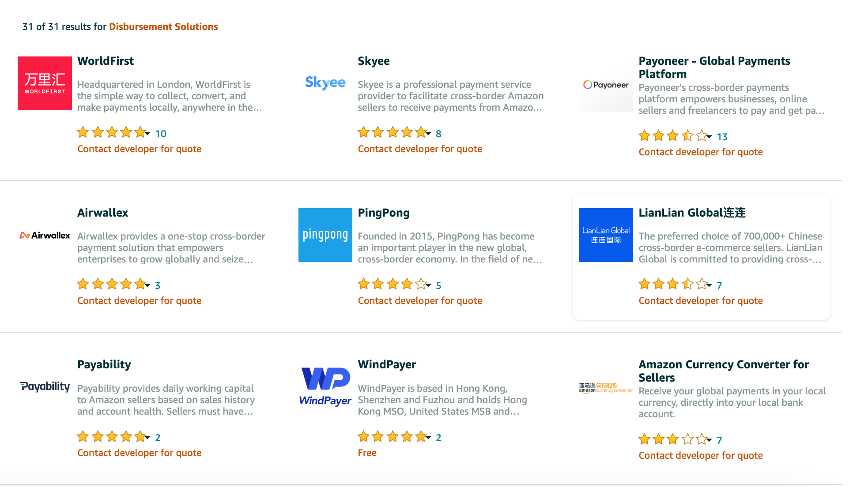868x487 pixels.
Task: Open LianLian Global app title link
Action: (692, 213)
